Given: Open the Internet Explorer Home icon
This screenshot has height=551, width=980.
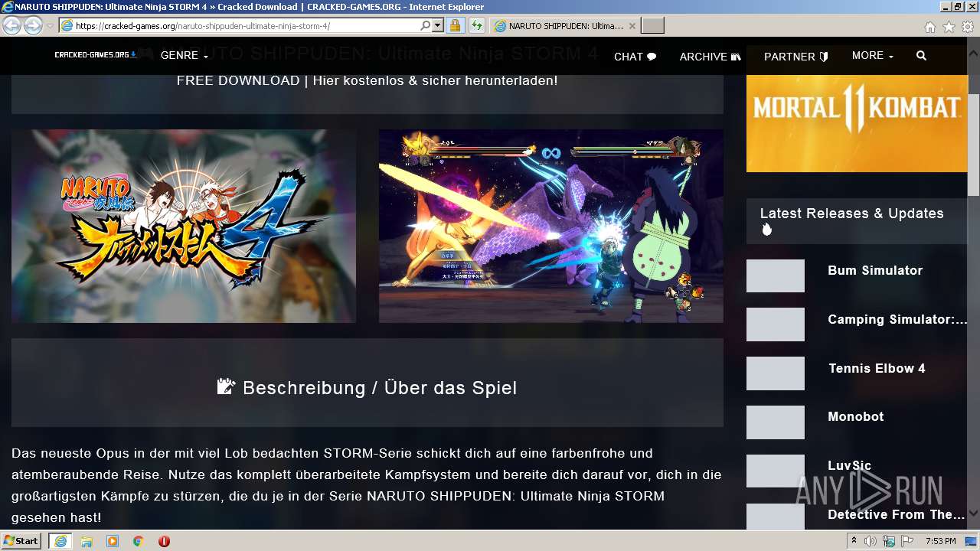Looking at the screenshot, I should pos(929,27).
